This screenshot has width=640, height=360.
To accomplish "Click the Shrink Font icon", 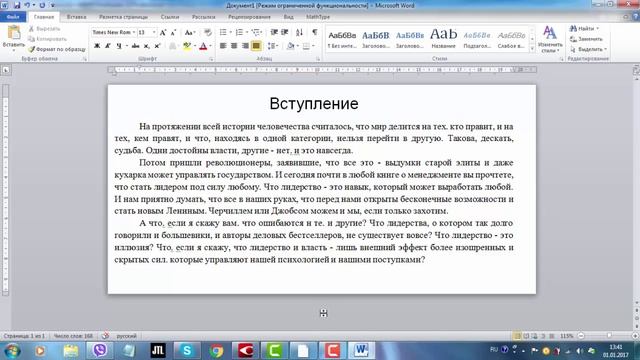I will (x=173, y=32).
